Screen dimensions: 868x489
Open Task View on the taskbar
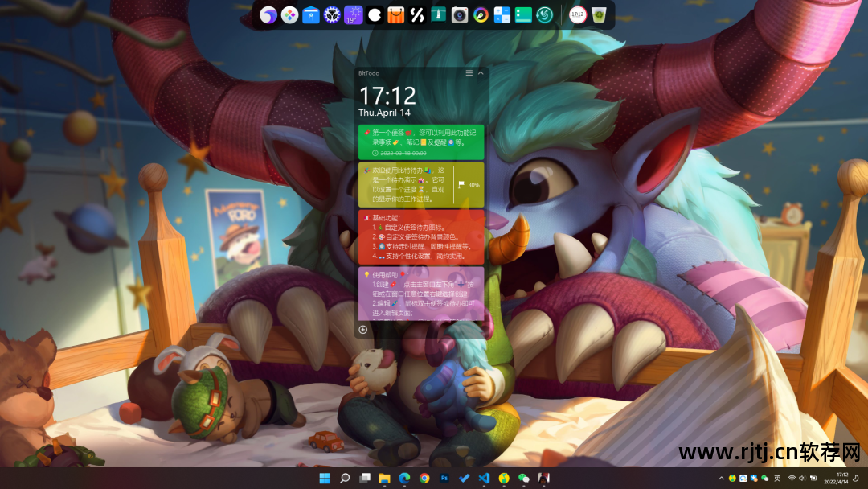tap(365, 478)
